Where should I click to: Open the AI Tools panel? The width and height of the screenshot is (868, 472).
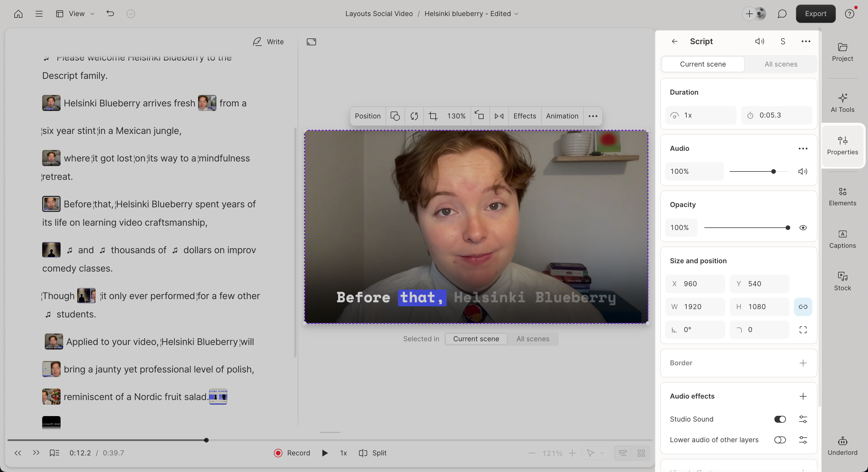842,103
